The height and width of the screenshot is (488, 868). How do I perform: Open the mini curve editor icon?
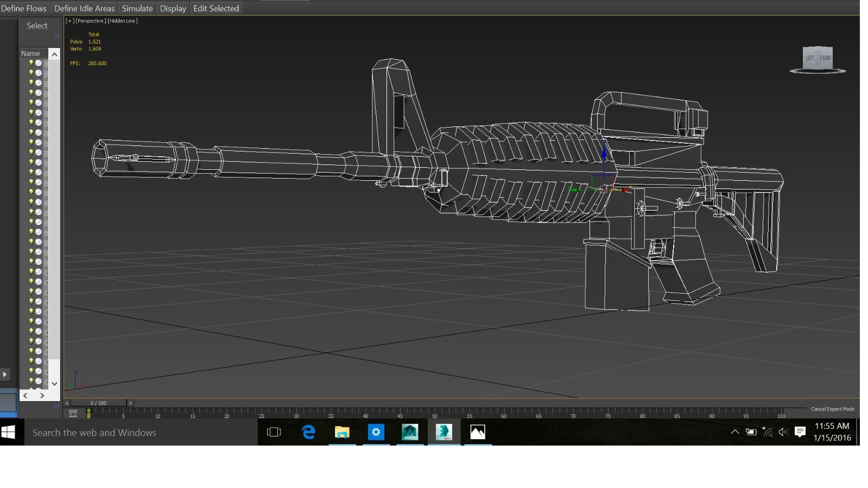click(73, 414)
